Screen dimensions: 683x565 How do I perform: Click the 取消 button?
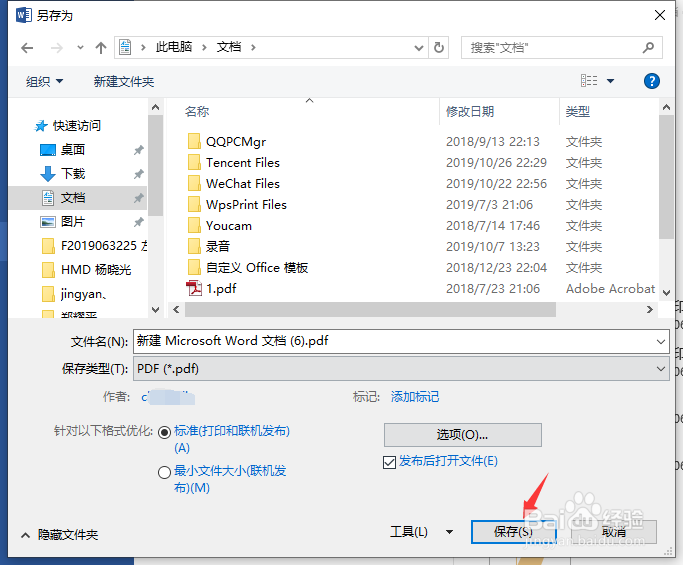614,531
